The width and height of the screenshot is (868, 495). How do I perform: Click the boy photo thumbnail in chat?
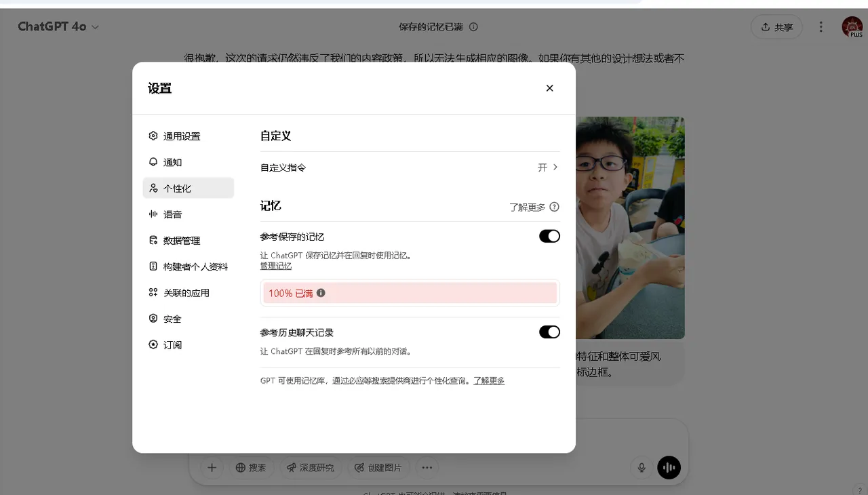point(630,228)
